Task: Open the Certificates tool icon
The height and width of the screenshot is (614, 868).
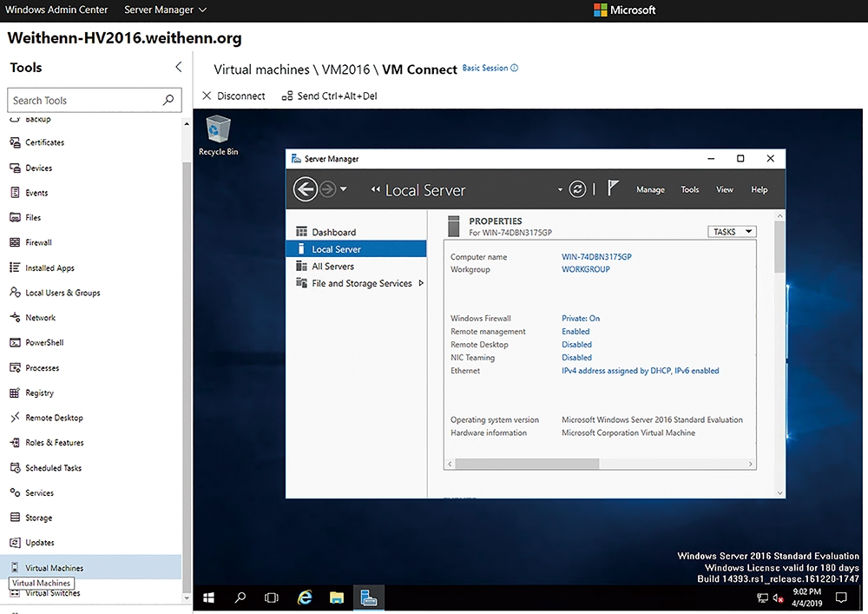Action: tap(15, 142)
